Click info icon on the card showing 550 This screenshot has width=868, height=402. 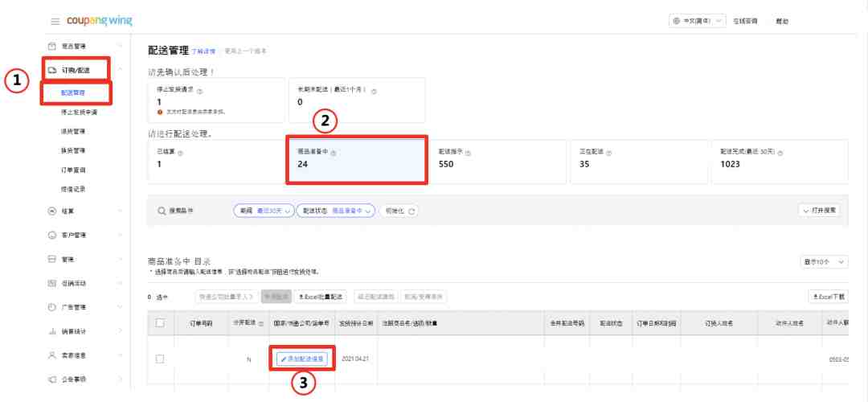pos(468,152)
